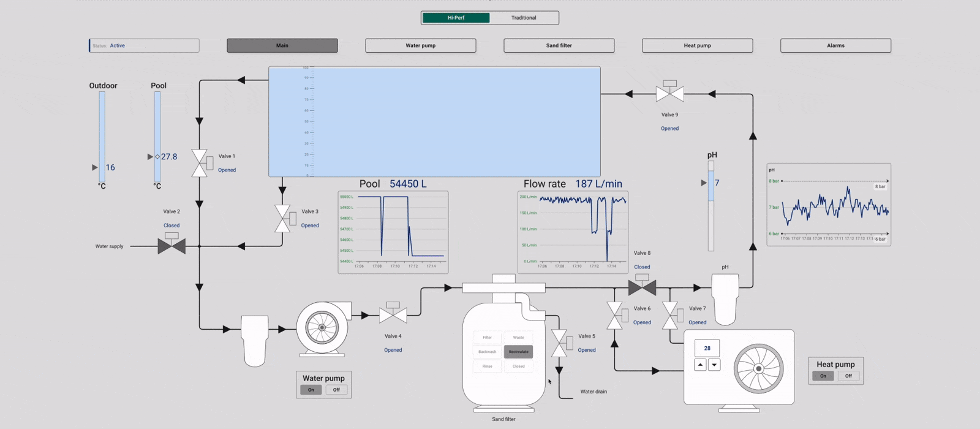Click the pool volume 54450 L reading

[x=408, y=184]
